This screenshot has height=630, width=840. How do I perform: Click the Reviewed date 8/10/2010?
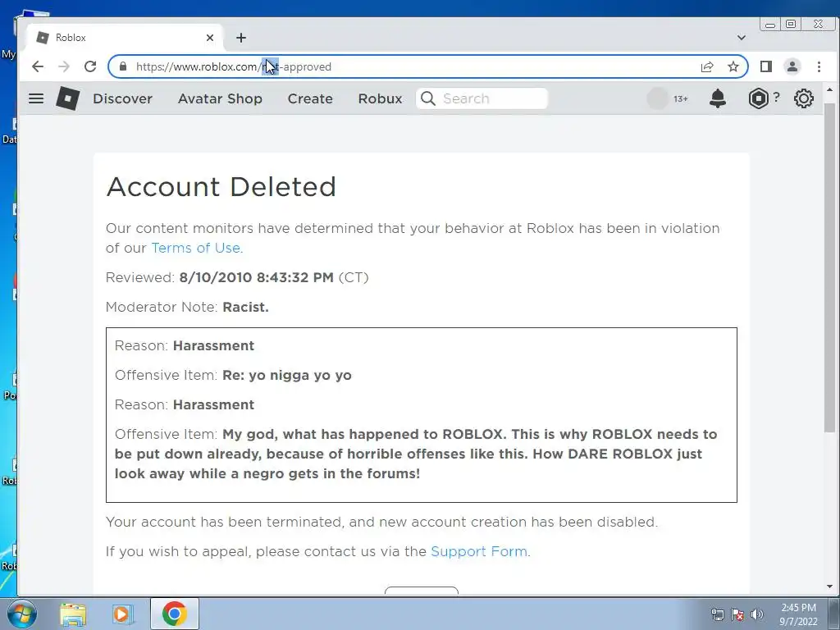click(216, 277)
